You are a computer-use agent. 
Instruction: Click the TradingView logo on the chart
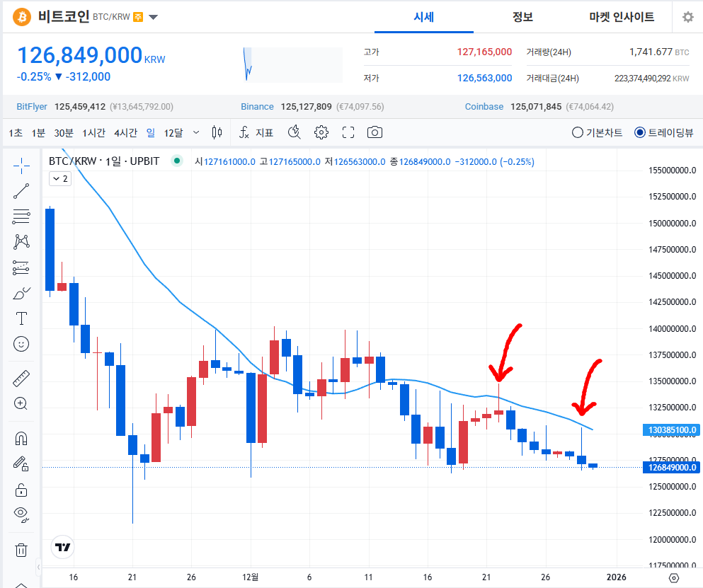click(62, 547)
